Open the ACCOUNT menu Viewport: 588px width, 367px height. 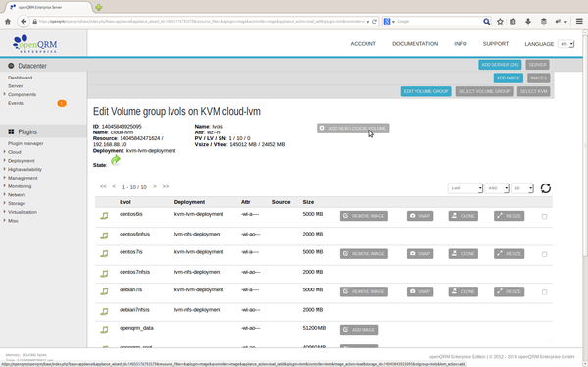(x=363, y=44)
